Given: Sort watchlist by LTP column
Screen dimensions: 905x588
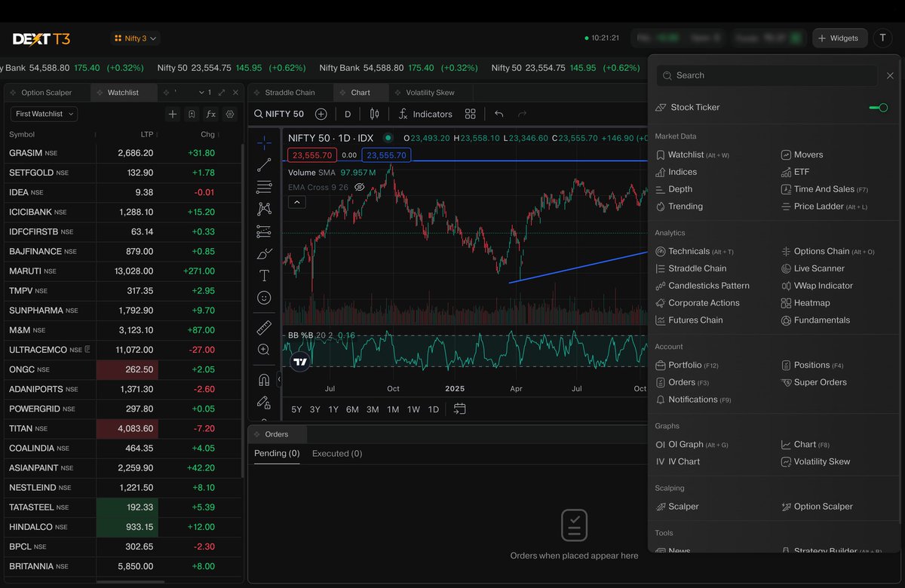Looking at the screenshot, I should [x=147, y=134].
